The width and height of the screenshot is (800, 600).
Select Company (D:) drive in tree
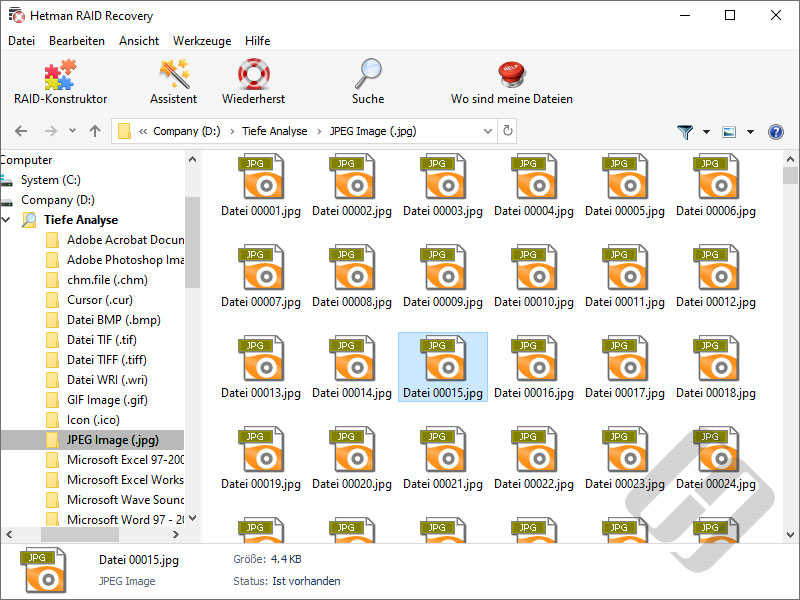click(x=58, y=199)
